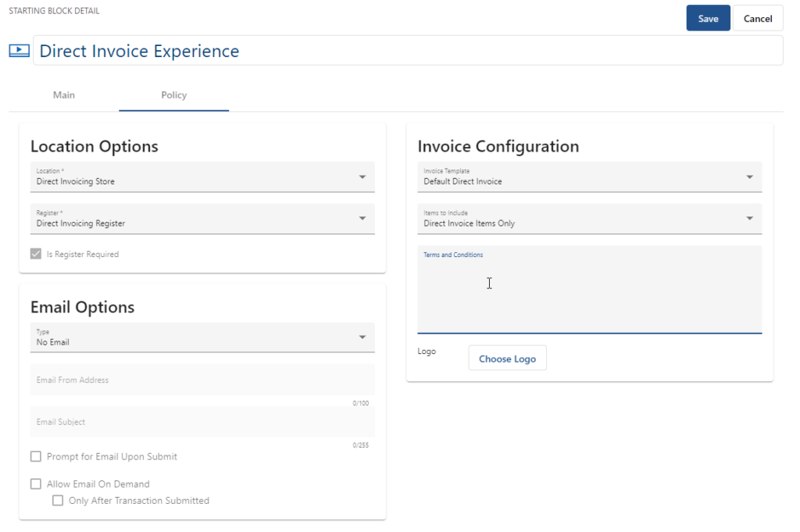Click the blue video icon beside Direct Invoice Experience
Image resolution: width=800 pixels, height=532 pixels.
pyautogui.click(x=19, y=50)
